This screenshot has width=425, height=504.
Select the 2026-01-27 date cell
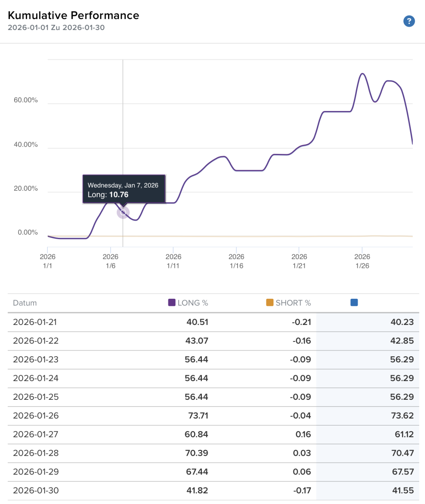[36, 435]
